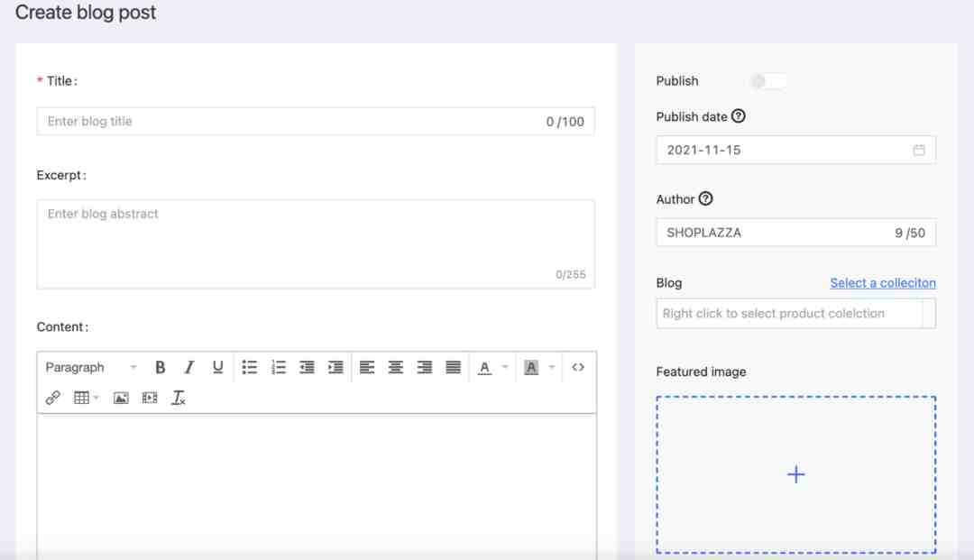Insert an image into content
Viewport: 974px width, 560px height.
tap(121, 398)
